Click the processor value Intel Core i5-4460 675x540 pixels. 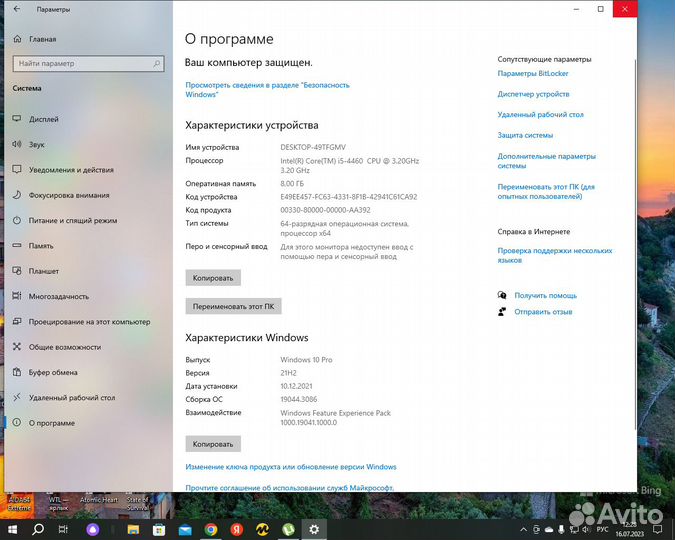(350, 165)
